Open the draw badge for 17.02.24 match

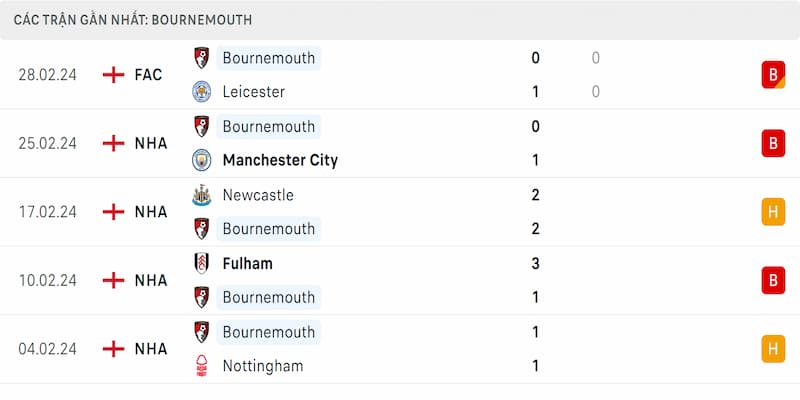773,212
